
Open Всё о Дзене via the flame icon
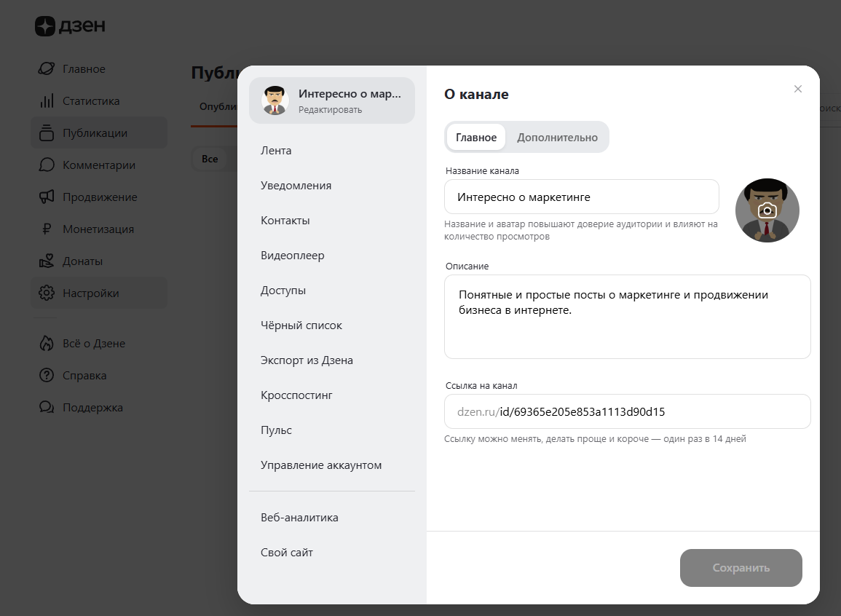(x=45, y=343)
